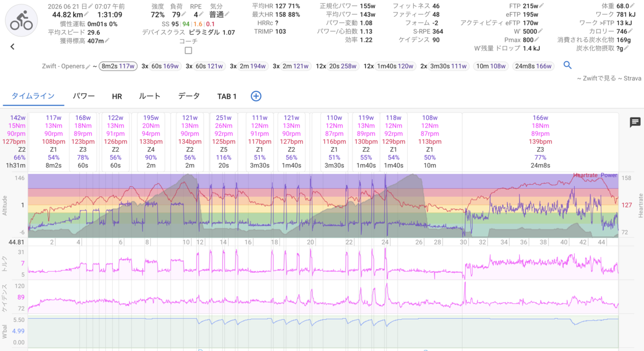644x351 pixels.
Task: Select the 117w Z1 8m2s interval card
Action: click(53, 142)
